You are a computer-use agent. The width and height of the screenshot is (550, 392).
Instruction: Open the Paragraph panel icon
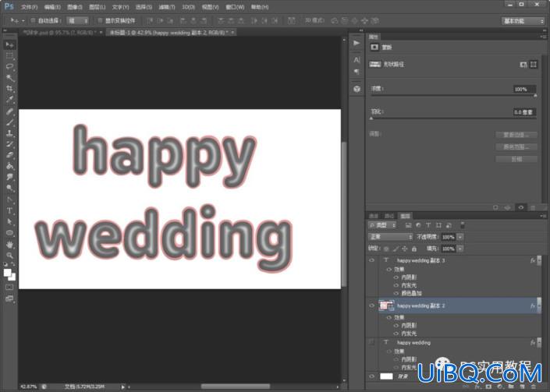[357, 72]
